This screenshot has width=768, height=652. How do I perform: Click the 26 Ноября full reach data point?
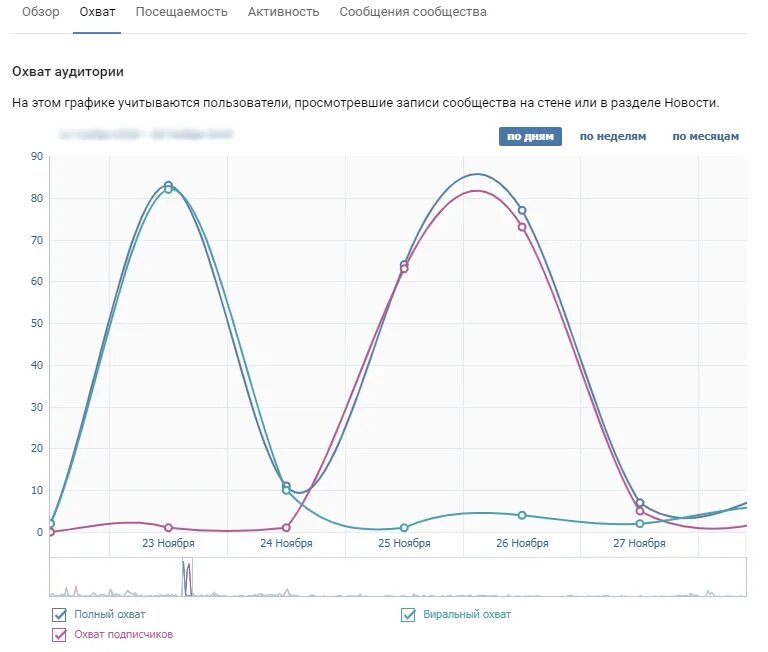522,210
